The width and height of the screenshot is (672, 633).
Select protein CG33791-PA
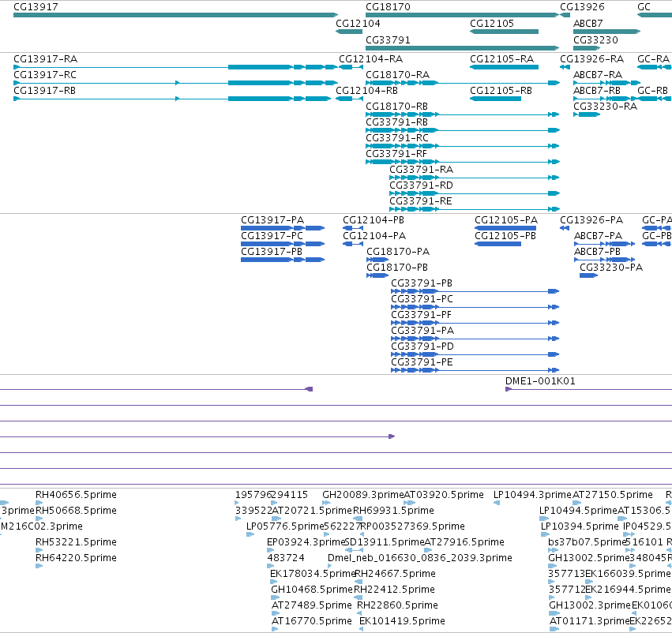475,339
